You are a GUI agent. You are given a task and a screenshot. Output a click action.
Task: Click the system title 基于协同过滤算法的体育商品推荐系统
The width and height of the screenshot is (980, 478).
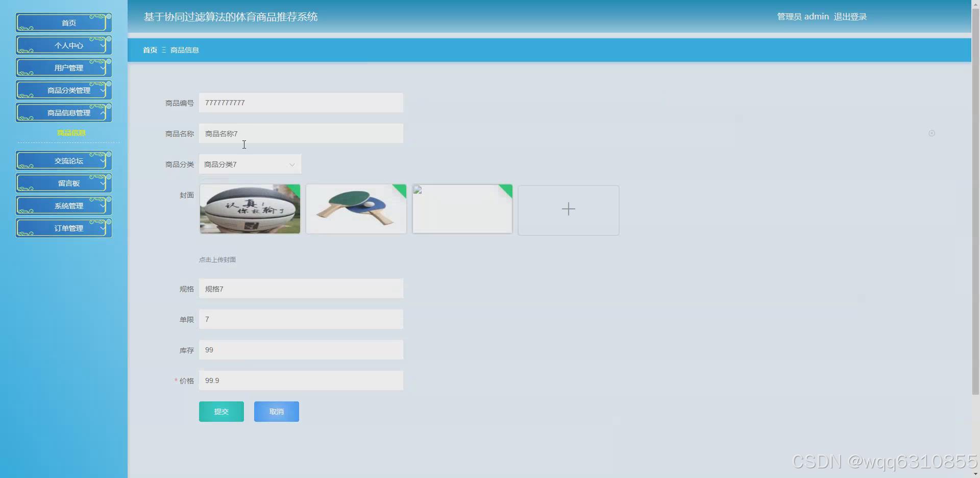(231, 17)
